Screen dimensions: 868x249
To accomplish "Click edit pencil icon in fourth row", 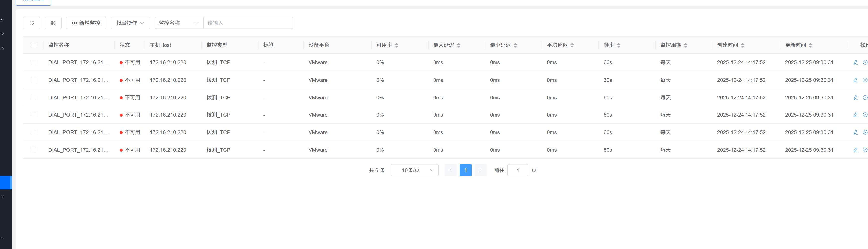I will pyautogui.click(x=856, y=115).
